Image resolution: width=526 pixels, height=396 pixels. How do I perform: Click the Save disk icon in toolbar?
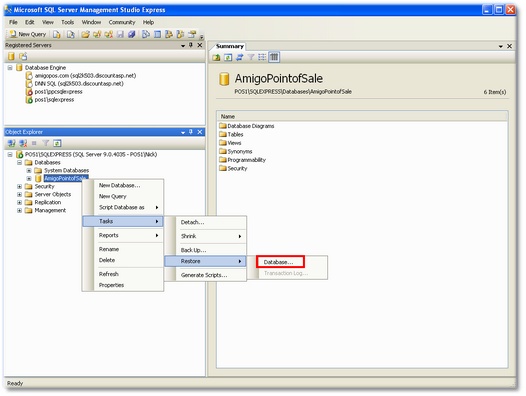120,34
